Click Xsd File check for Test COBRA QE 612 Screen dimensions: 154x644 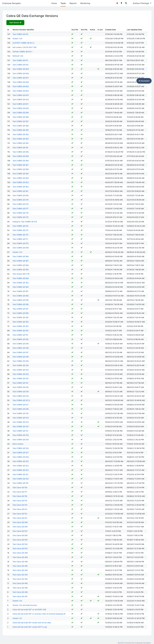pyautogui.click(x=72, y=34)
